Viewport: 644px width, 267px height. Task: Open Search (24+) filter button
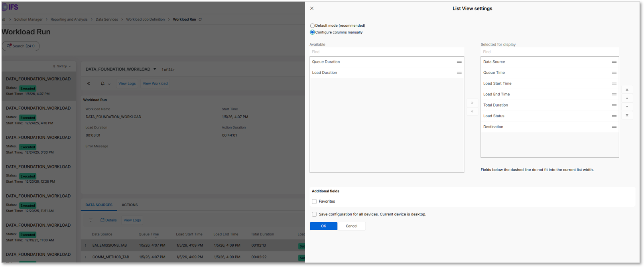[x=21, y=46]
